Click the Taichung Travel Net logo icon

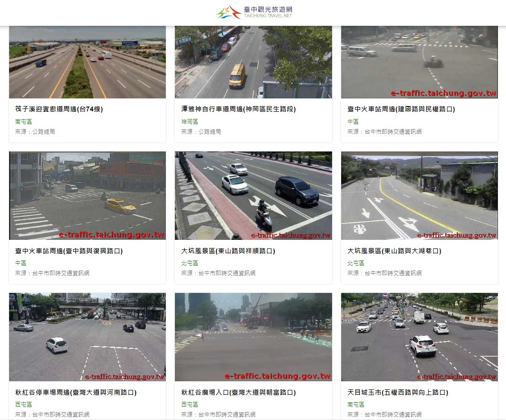(x=229, y=12)
